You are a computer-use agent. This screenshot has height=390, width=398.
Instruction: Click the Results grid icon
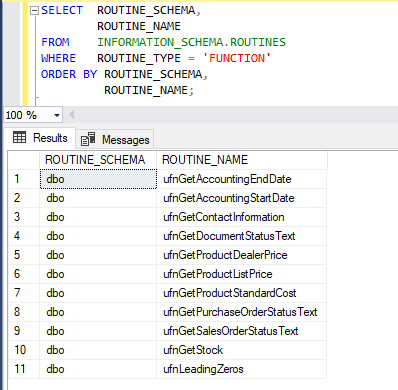point(19,137)
